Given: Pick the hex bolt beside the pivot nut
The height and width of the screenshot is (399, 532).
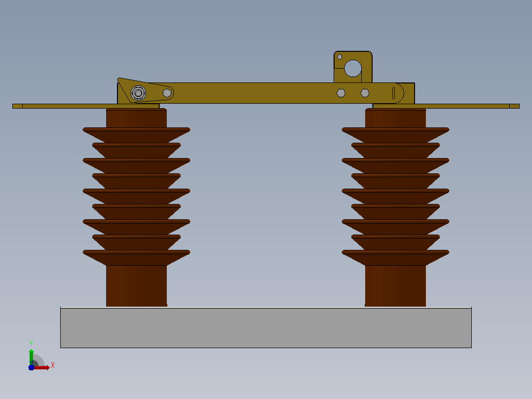Looking at the screenshot, I should tap(167, 93).
